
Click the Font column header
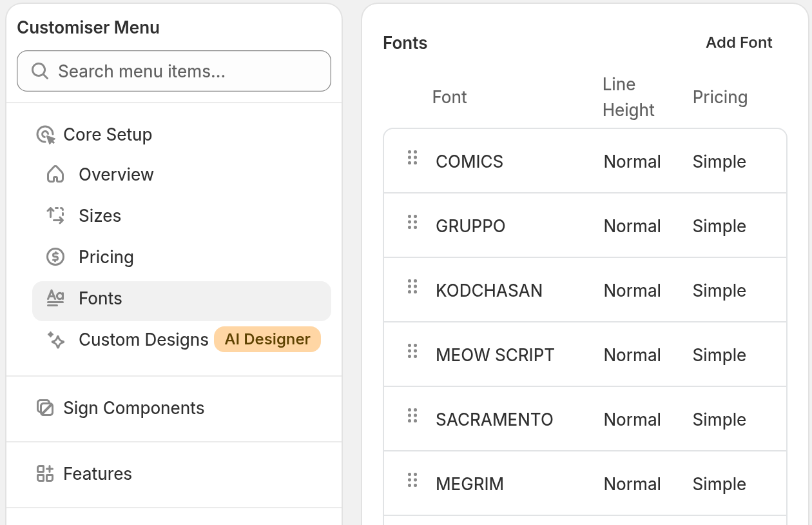(449, 97)
